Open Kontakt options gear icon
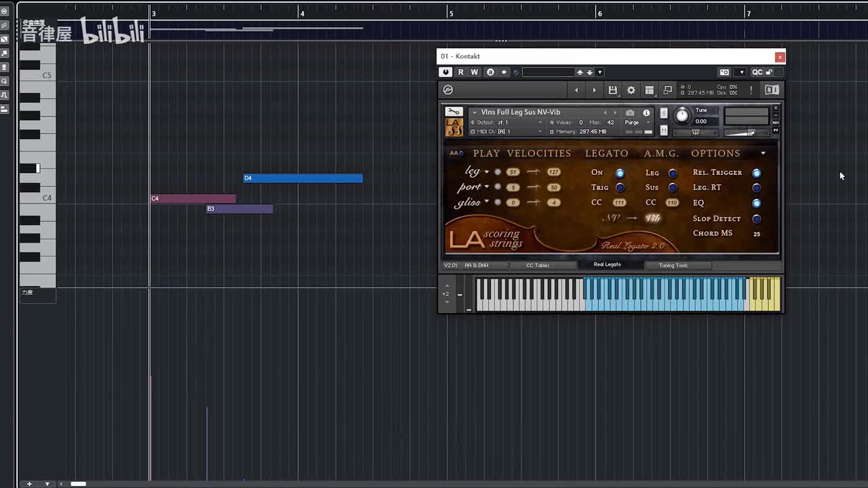Viewport: 868px width, 488px height. pyautogui.click(x=631, y=90)
